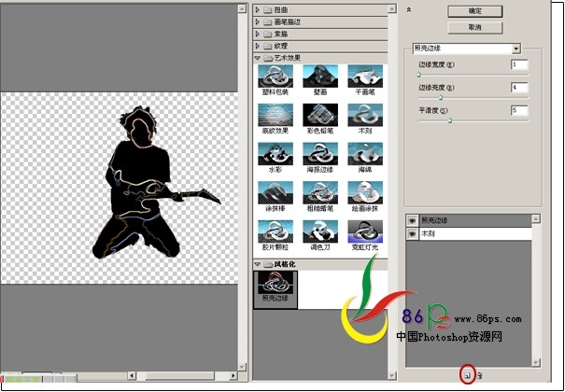The image size is (565, 392).
Task: Select the 彩色铅笔 (Colored Pencil) filter thumbnail
Action: [320, 115]
